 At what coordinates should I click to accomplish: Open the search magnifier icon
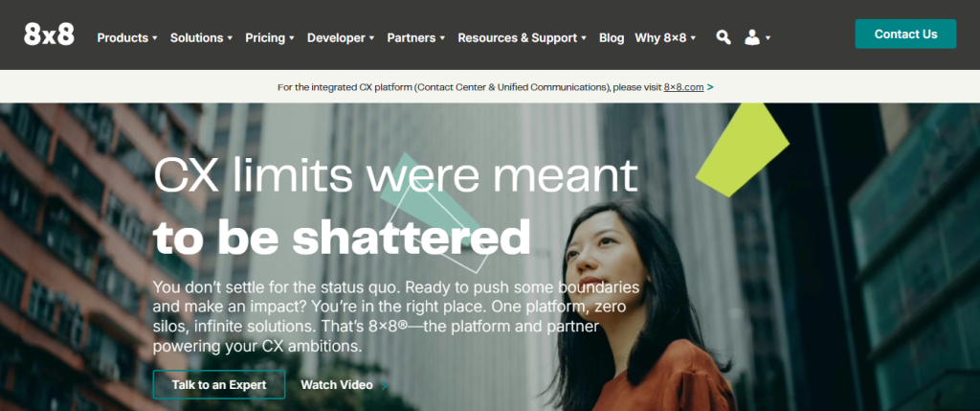pyautogui.click(x=724, y=37)
